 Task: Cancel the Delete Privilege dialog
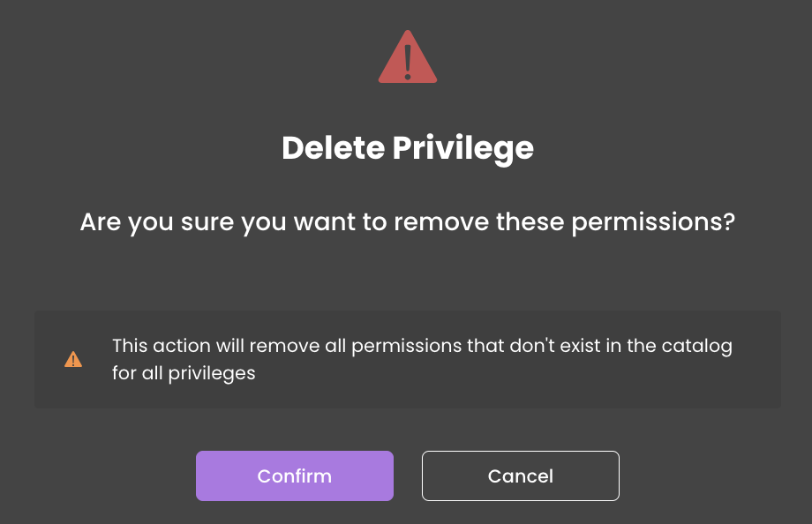click(x=521, y=475)
